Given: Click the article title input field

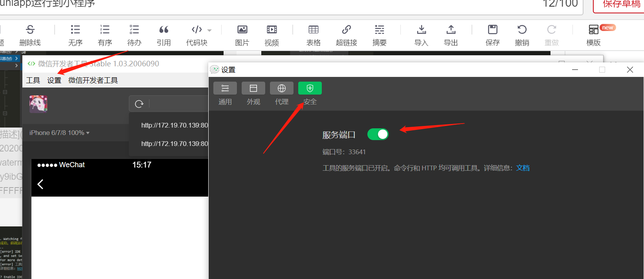Looking at the screenshot, I should pyautogui.click(x=291, y=5).
